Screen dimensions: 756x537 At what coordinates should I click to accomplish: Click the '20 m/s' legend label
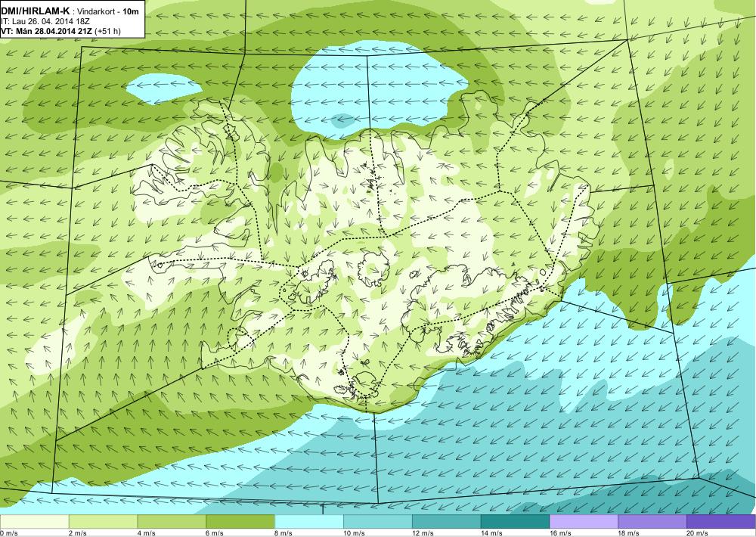point(697,533)
